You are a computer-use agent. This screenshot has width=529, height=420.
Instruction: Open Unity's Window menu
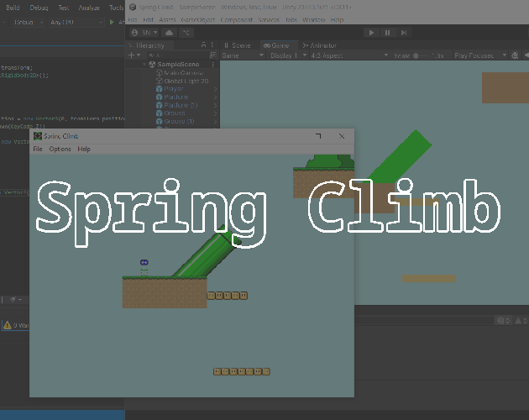313,19
